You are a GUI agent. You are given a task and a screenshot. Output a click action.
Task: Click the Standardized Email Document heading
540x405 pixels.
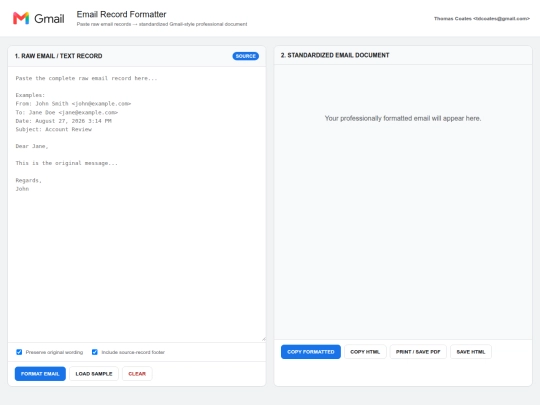click(335, 55)
